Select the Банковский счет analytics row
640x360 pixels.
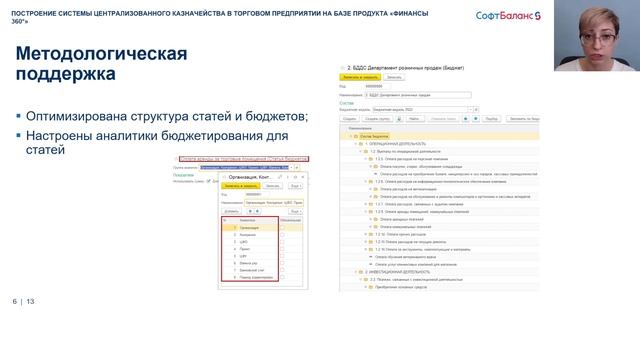pyautogui.click(x=262, y=270)
